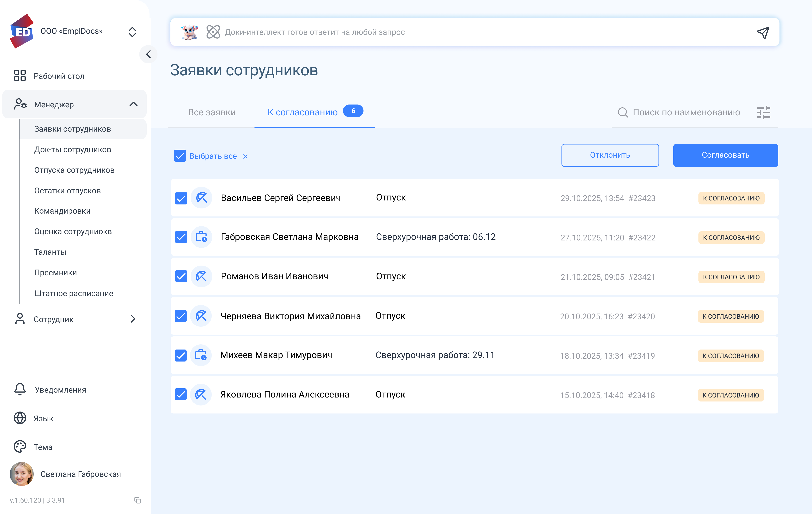This screenshot has width=812, height=514.
Task: Click the vacation umbrella icon for Васильев
Action: 202,198
